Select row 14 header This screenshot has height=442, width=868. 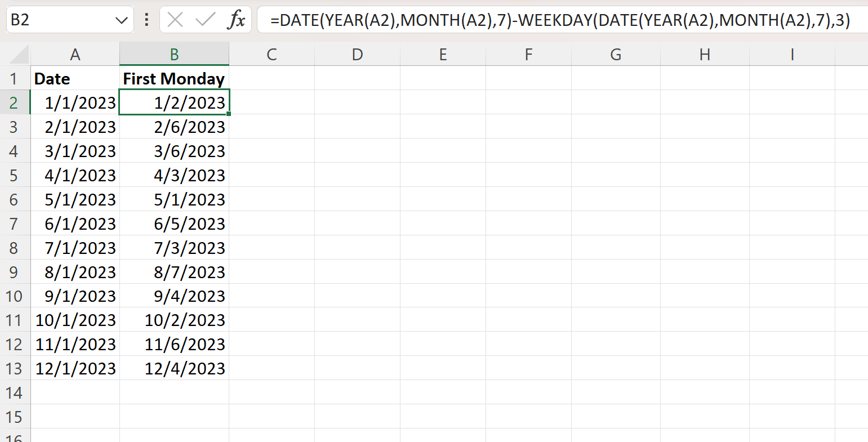[x=15, y=392]
